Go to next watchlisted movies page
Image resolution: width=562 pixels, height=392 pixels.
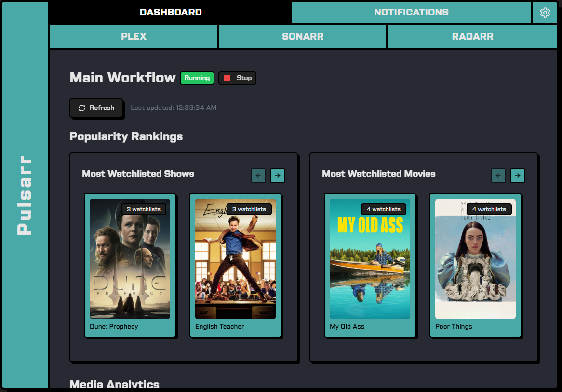click(518, 176)
